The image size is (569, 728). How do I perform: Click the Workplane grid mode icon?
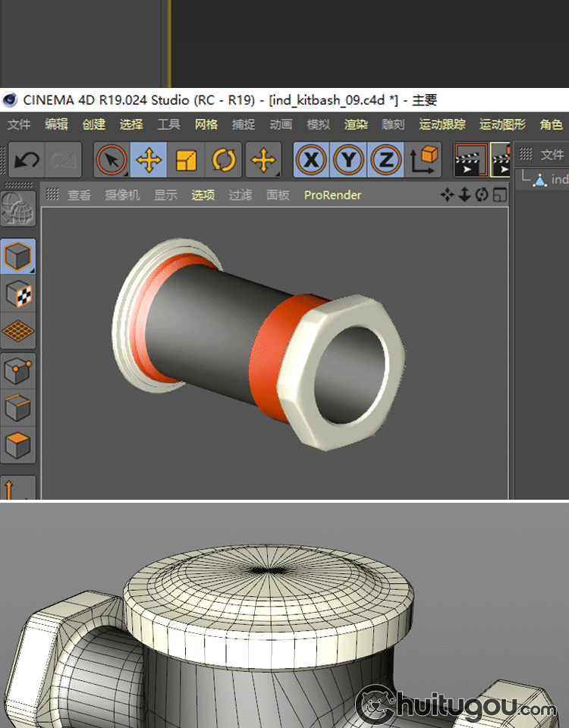point(17,331)
